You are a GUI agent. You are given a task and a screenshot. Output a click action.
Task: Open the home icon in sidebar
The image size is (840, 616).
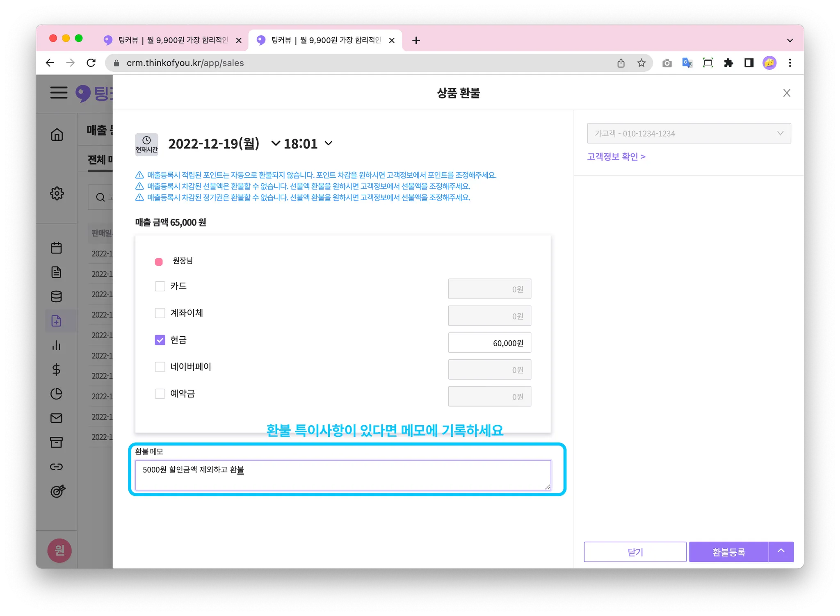click(57, 135)
